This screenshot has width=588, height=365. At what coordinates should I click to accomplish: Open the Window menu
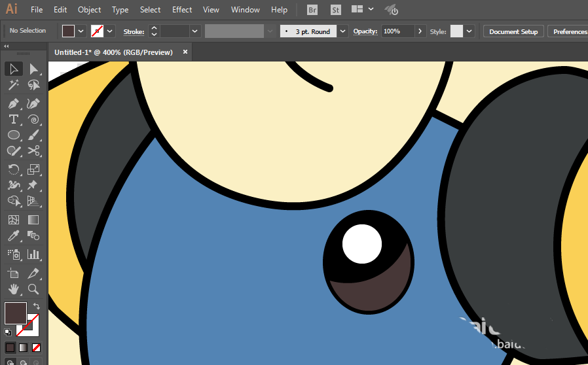[x=246, y=10]
